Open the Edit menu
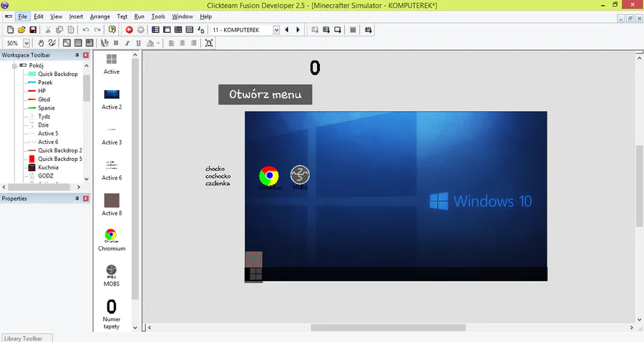Image resolution: width=644 pixels, height=342 pixels. (39, 16)
